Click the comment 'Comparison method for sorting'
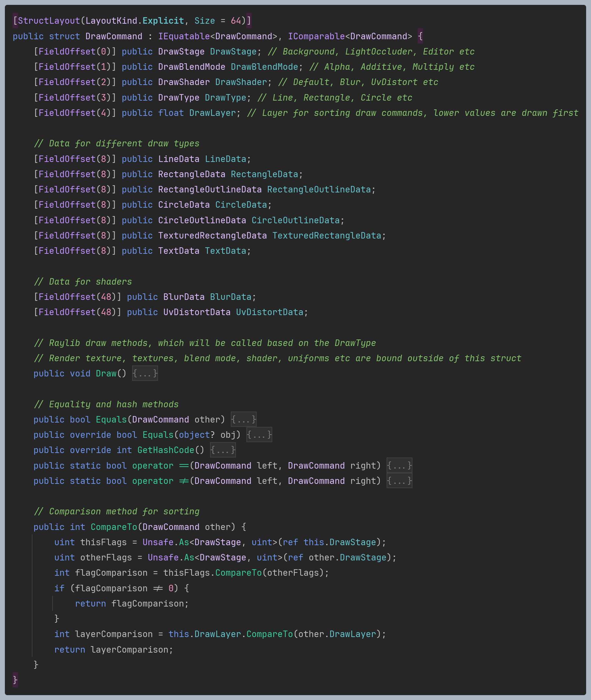The width and height of the screenshot is (591, 700). (117, 511)
